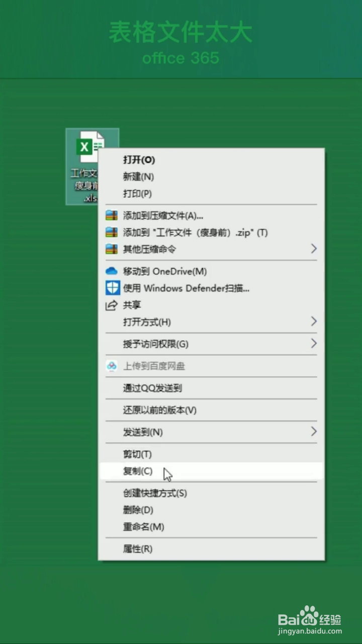Click the WinRAR icon beside the .zip entry
The image size is (362, 644).
(x=111, y=232)
